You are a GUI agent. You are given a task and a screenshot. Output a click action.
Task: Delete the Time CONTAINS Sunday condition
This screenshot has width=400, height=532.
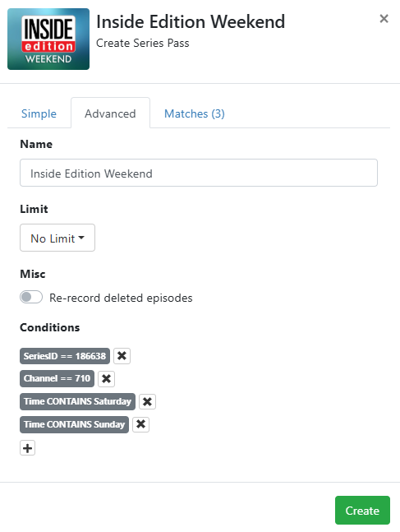(x=140, y=424)
